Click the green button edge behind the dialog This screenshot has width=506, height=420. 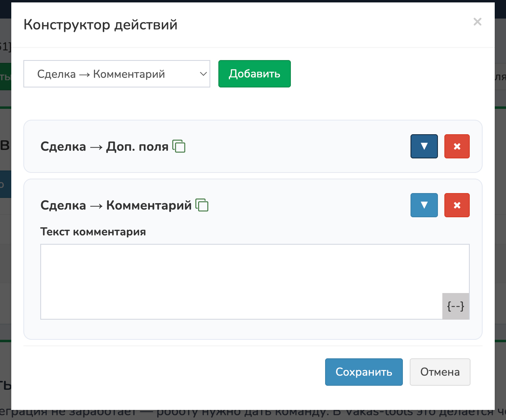point(5,77)
